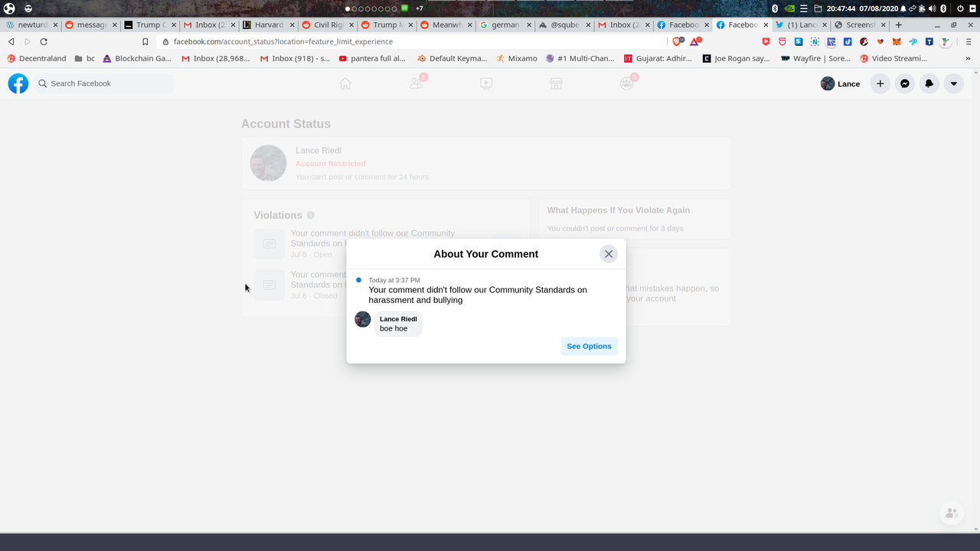The width and height of the screenshot is (980, 551).
Task: Expand the account dropdown arrow
Action: click(x=954, y=83)
